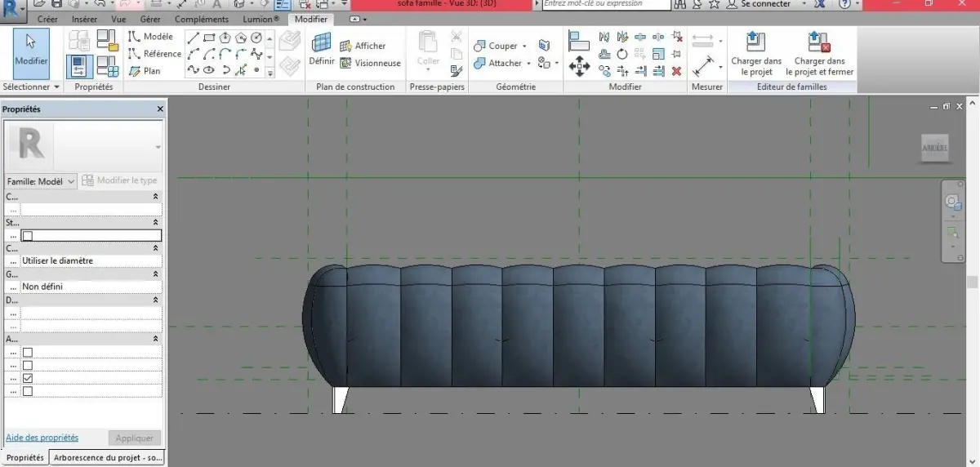Open the Couper dropdown arrow

tap(524, 47)
